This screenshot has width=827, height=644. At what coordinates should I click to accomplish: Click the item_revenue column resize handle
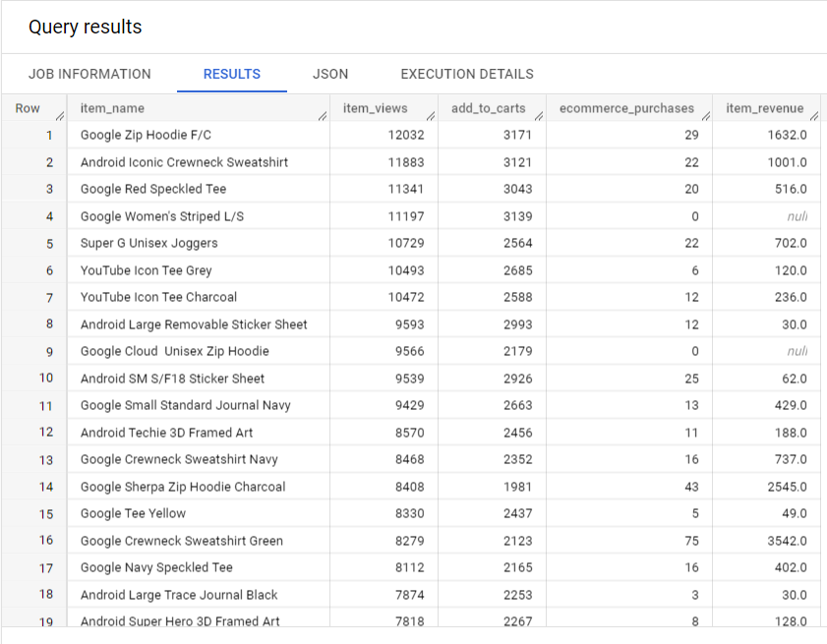pos(814,116)
